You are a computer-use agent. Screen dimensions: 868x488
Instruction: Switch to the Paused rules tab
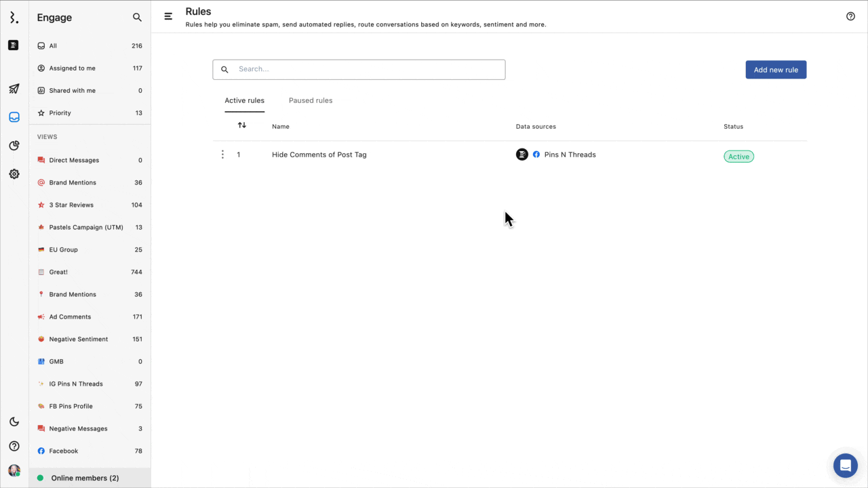pyautogui.click(x=311, y=100)
